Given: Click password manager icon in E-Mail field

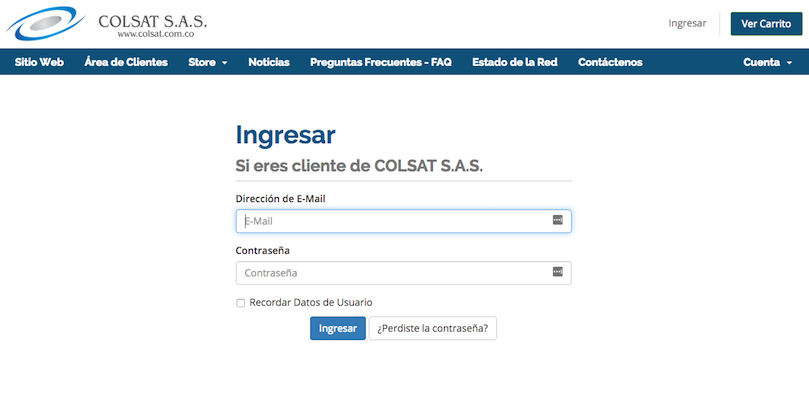Looking at the screenshot, I should 558,220.
